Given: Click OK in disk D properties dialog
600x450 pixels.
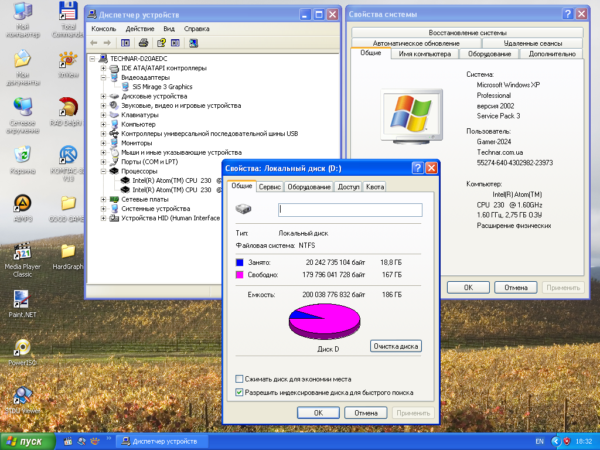Looking at the screenshot, I should tap(318, 413).
